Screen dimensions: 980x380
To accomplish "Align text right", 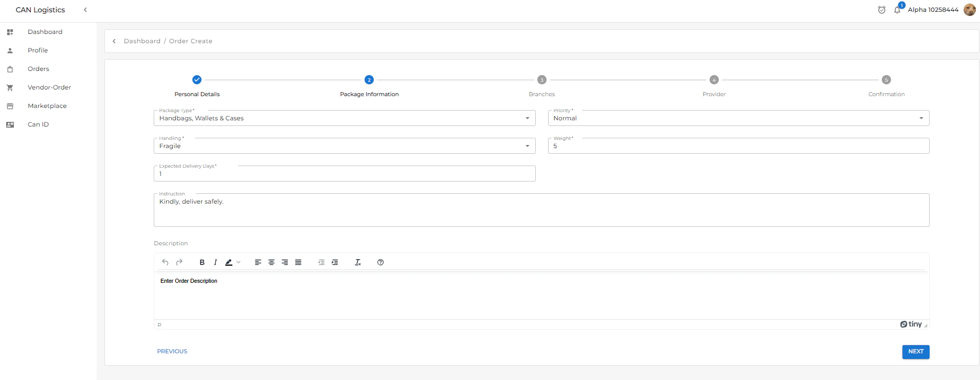I will click(285, 262).
